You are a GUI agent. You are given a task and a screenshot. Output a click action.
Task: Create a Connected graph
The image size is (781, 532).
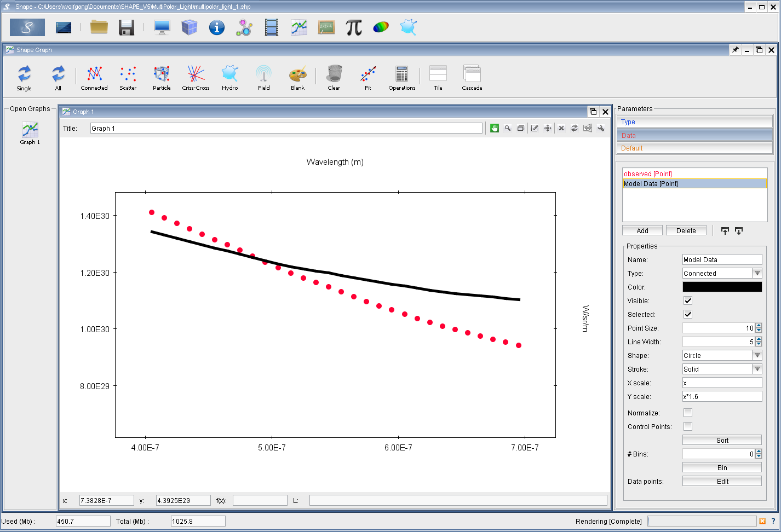[94, 78]
